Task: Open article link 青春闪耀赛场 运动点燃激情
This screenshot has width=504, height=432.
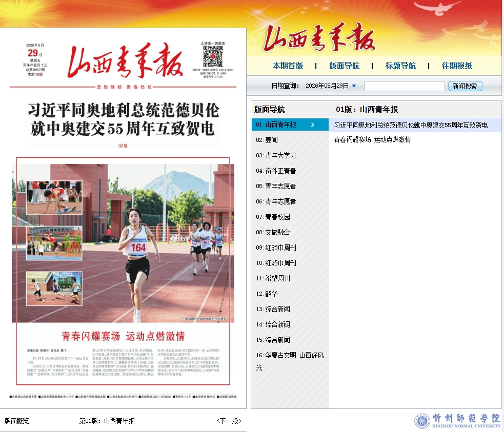Action: click(372, 139)
